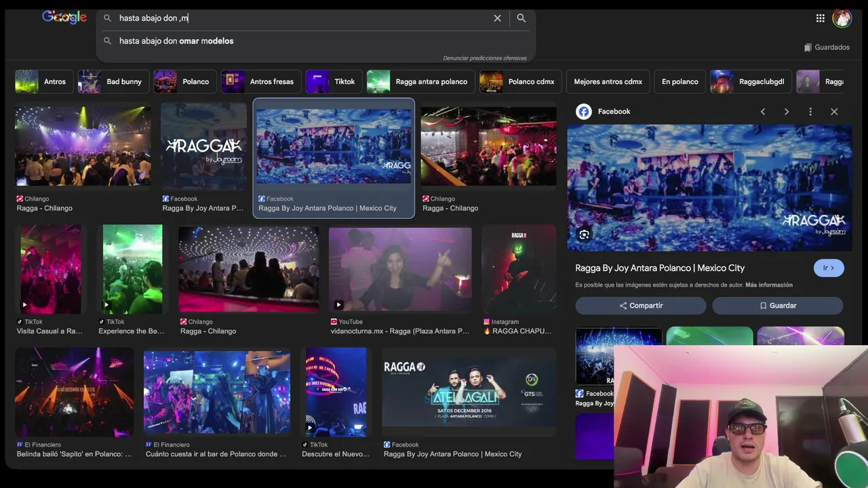Click Ragga - Chilango caption under starfield image
The width and height of the screenshot is (868, 488).
click(208, 331)
